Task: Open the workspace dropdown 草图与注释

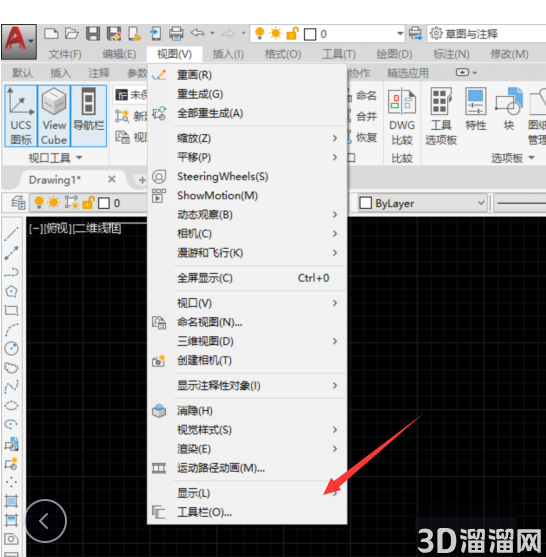Action: pos(486,34)
